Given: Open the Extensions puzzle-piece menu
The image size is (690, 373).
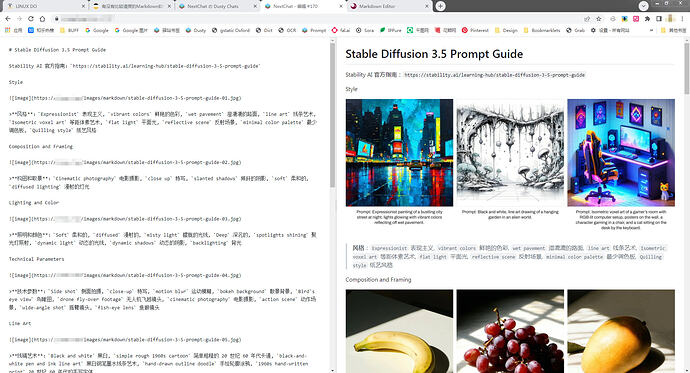Looking at the screenshot, I should click(x=647, y=19).
